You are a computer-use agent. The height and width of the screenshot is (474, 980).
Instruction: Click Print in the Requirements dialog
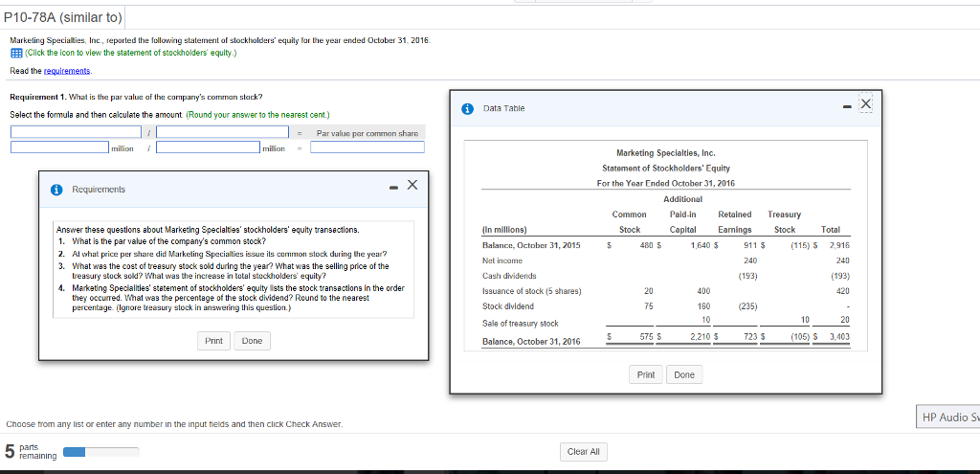(x=213, y=341)
